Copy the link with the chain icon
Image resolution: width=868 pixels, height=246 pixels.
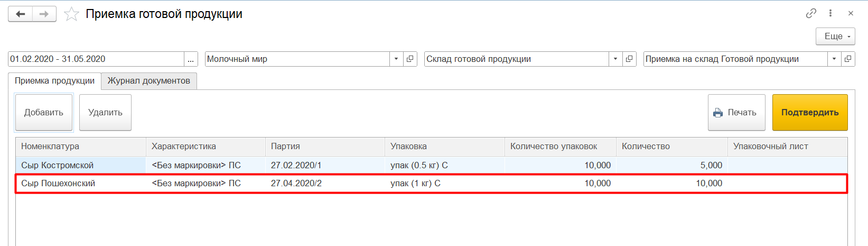pos(811,14)
